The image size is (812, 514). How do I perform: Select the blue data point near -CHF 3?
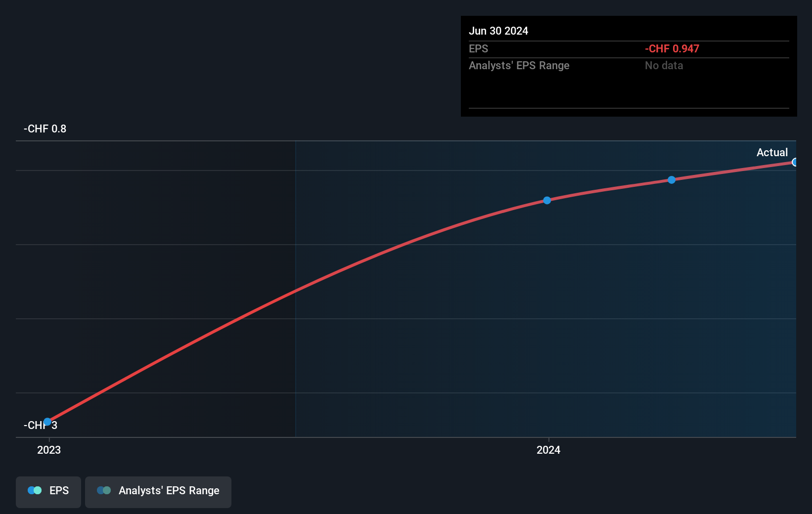click(x=48, y=421)
